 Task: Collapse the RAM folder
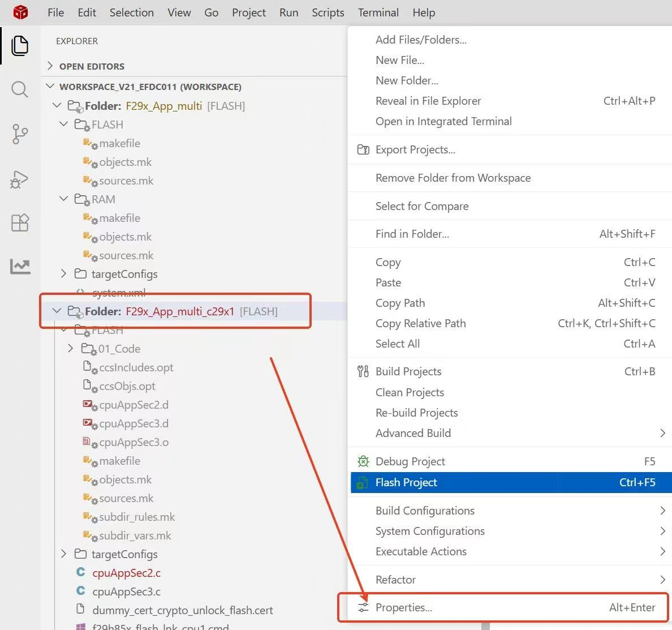pos(63,199)
